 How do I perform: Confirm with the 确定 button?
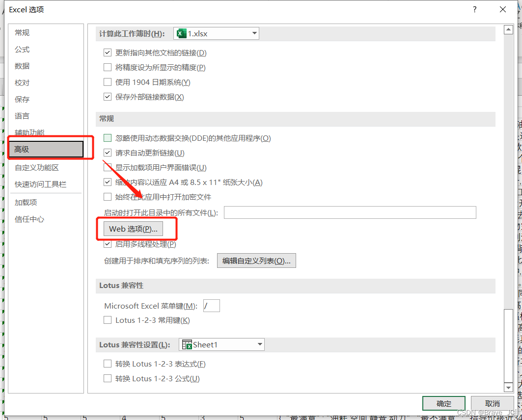[x=444, y=403]
